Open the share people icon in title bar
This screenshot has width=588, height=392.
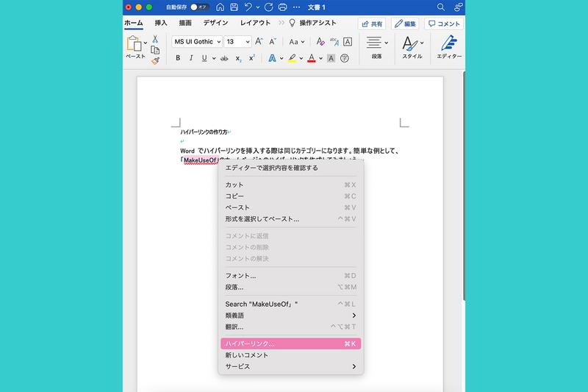click(x=458, y=7)
